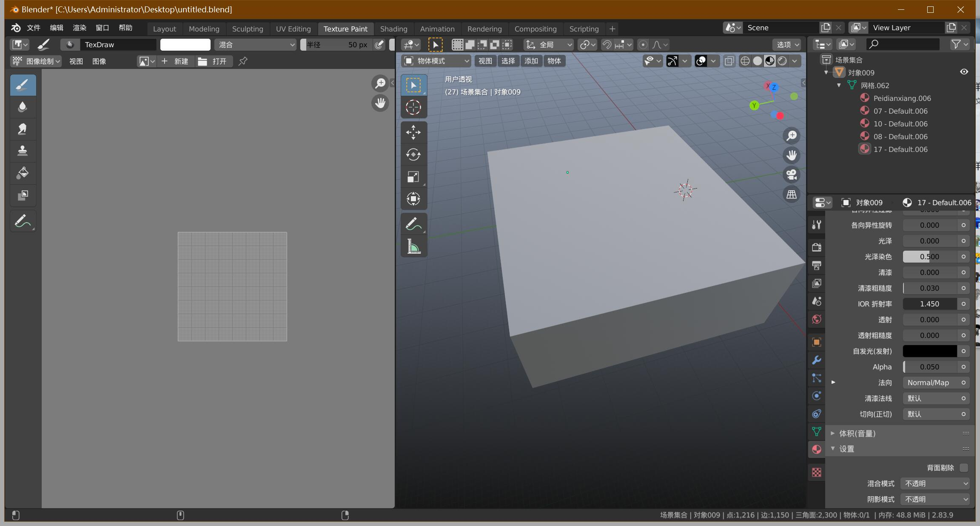Image resolution: width=980 pixels, height=526 pixels.
Task: Select the 3D Cursor tool
Action: coord(413,107)
